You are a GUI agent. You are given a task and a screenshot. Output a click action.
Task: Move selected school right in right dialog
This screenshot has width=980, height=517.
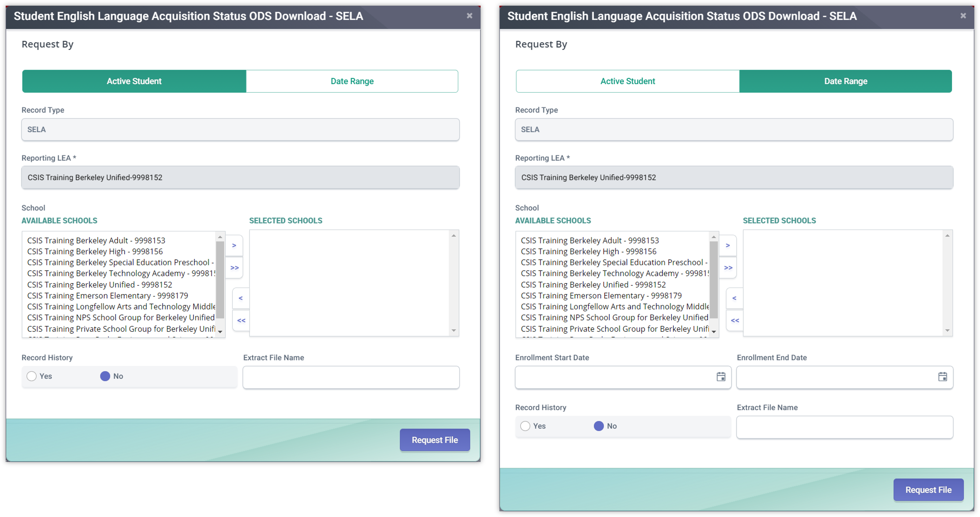click(728, 246)
